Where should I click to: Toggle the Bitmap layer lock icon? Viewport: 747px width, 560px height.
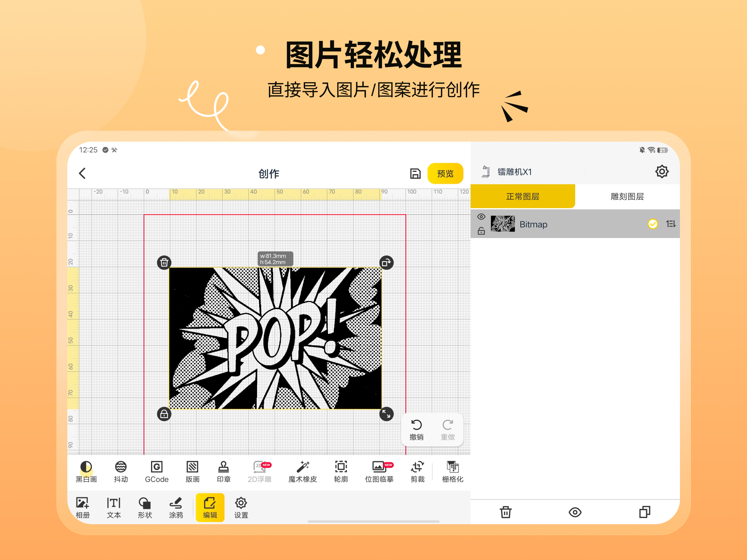tap(481, 231)
